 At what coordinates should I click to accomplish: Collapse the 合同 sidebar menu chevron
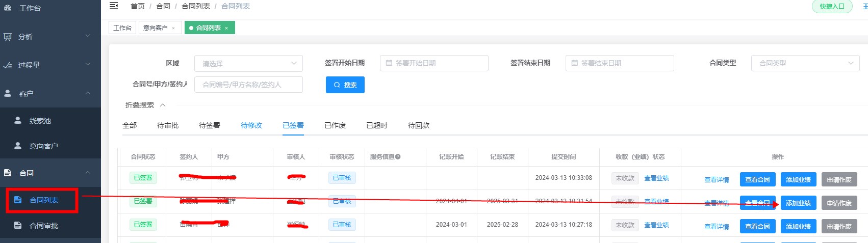pyautogui.click(x=88, y=172)
